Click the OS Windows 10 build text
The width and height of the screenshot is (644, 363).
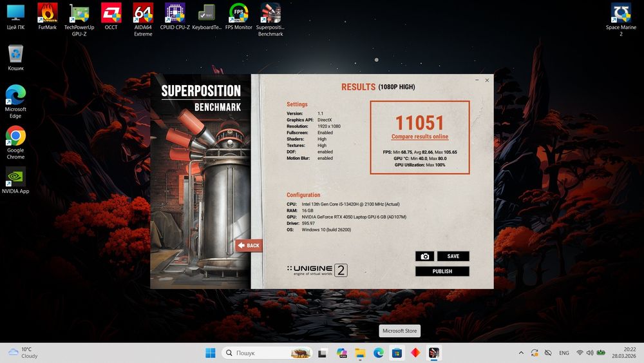(x=326, y=230)
